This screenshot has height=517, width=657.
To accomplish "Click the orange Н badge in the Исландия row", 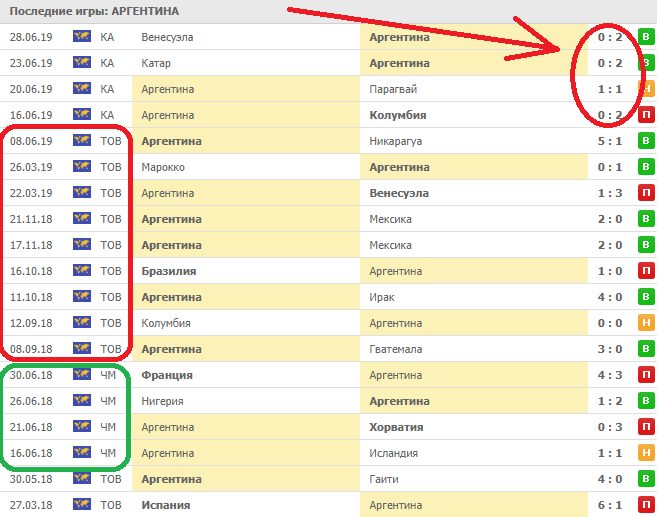I will coord(646,453).
